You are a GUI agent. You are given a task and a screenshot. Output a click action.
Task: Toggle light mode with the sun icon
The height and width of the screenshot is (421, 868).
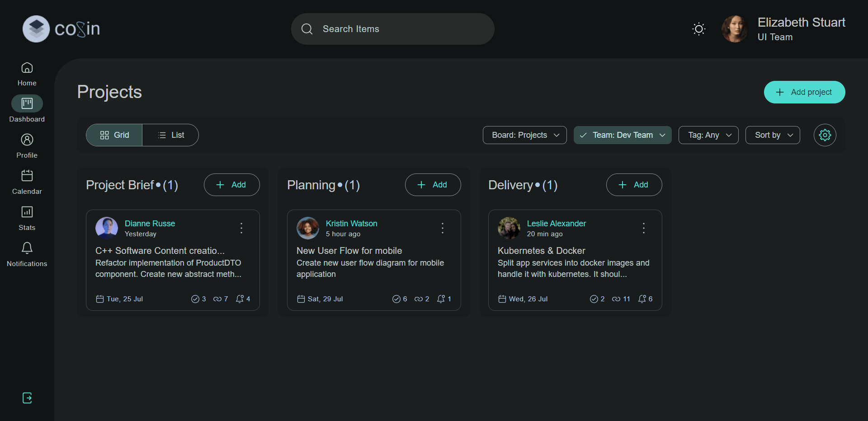pos(698,28)
